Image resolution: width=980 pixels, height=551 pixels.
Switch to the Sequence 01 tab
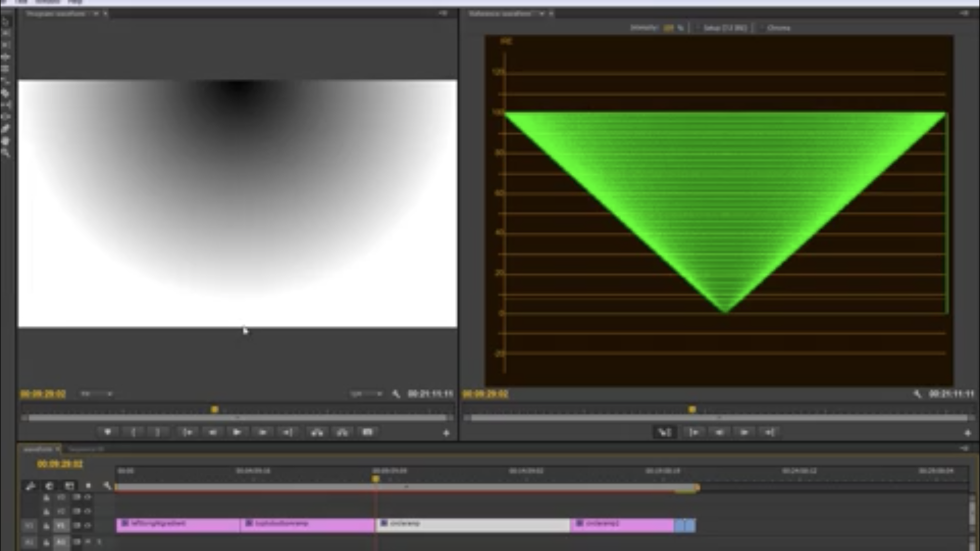[x=88, y=449]
